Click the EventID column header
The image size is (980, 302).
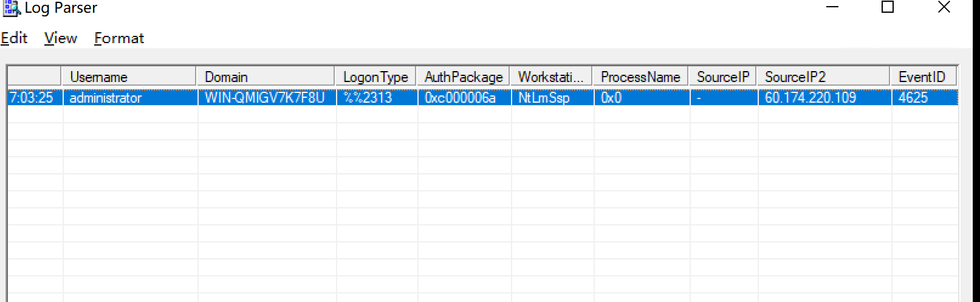[922, 77]
